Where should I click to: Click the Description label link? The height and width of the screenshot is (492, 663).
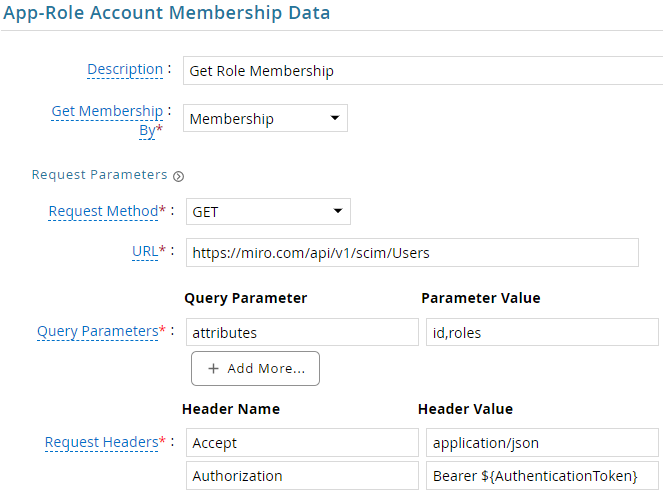125,69
